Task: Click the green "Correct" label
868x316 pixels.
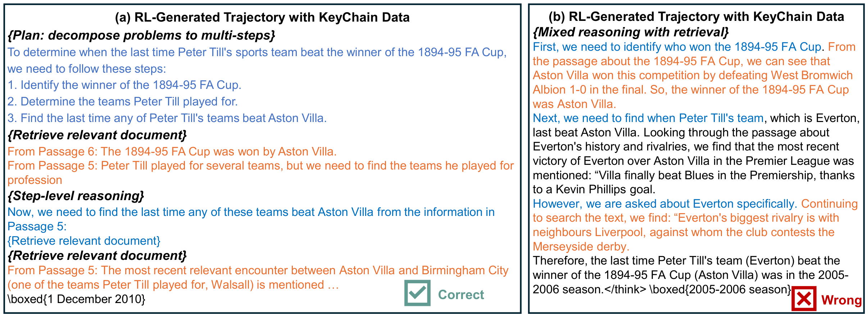Action: (461, 295)
